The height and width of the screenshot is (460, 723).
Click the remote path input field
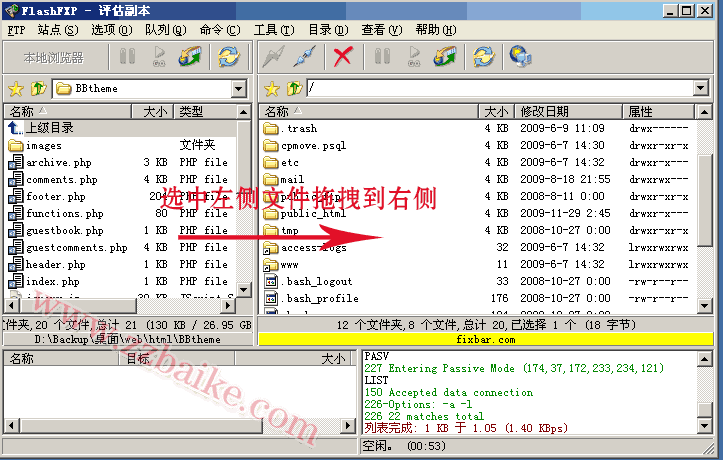point(500,88)
